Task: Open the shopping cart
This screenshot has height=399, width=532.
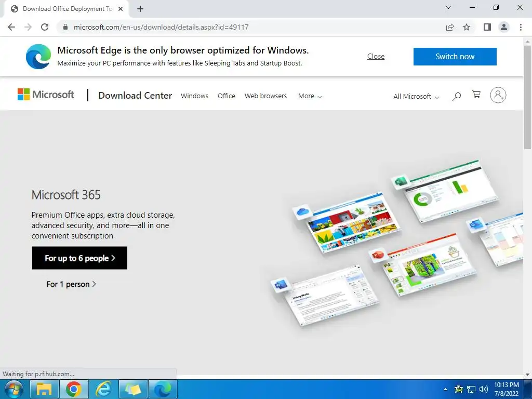Action: 476,95
